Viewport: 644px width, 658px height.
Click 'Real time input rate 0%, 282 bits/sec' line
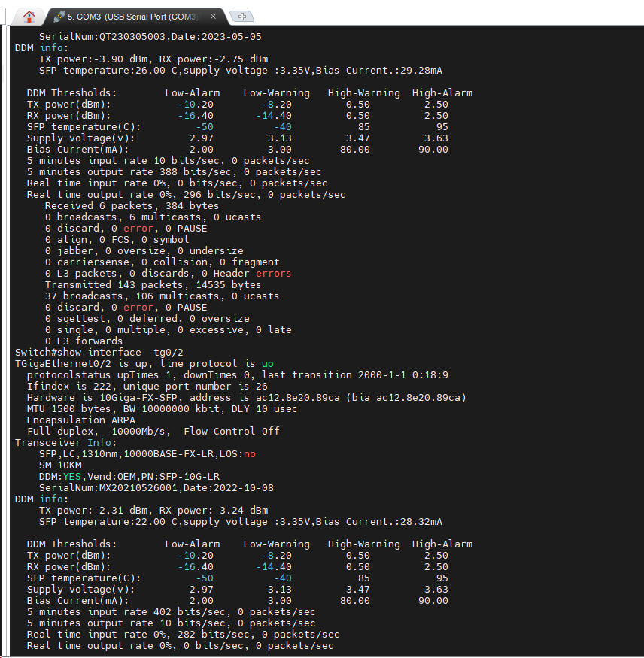tap(183, 635)
